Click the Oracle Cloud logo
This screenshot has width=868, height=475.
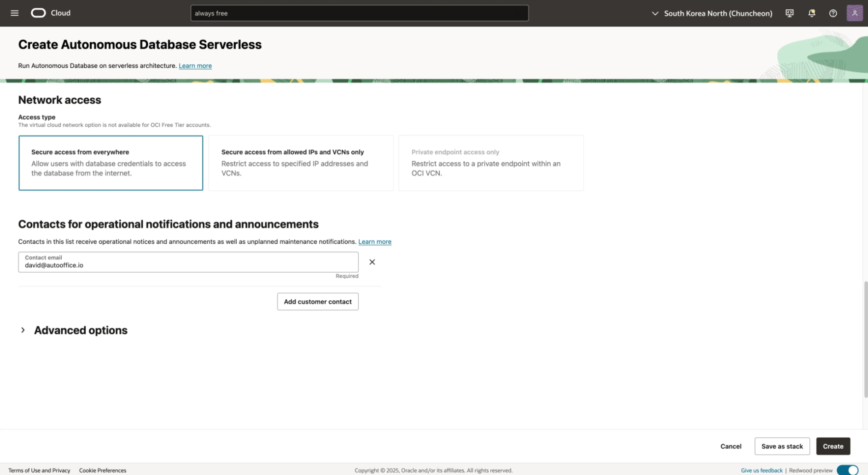pos(51,13)
